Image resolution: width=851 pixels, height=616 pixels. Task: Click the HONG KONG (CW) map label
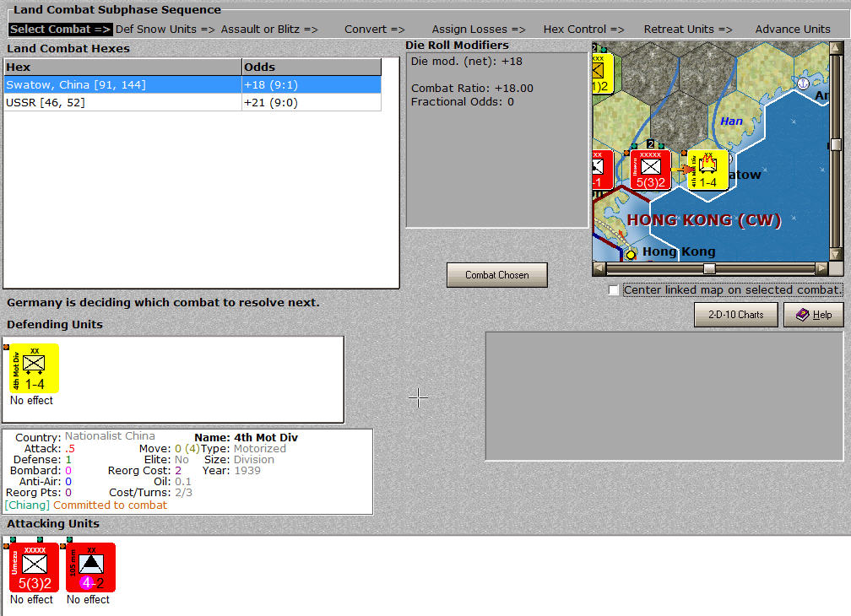(x=704, y=220)
